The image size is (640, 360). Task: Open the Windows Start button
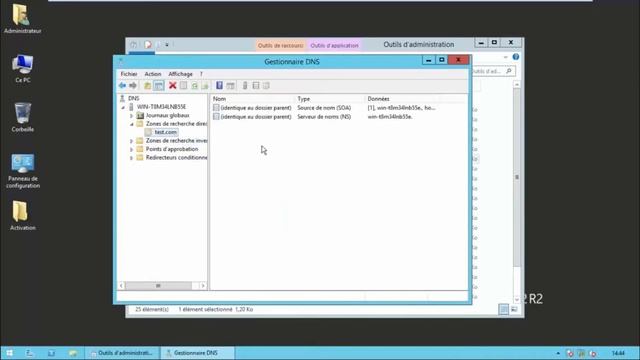click(x=9, y=353)
